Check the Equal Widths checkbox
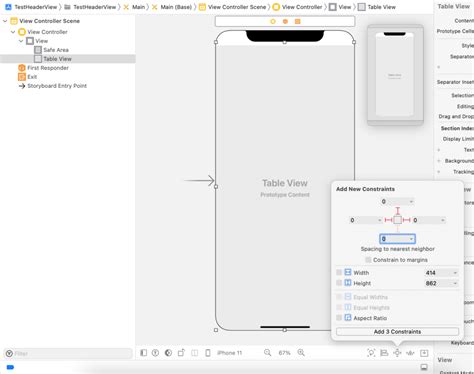This screenshot has height=374, width=474. [x=339, y=297]
